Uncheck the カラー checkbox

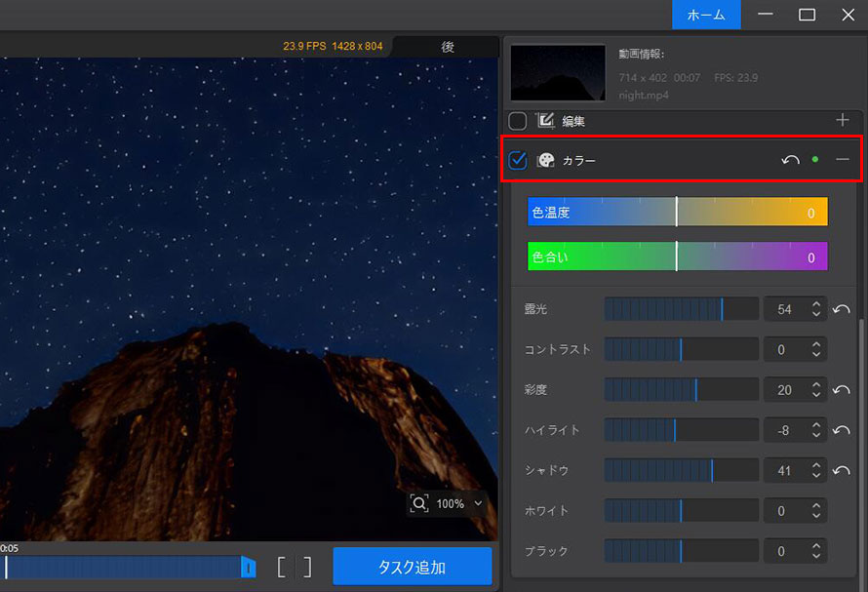point(518,160)
